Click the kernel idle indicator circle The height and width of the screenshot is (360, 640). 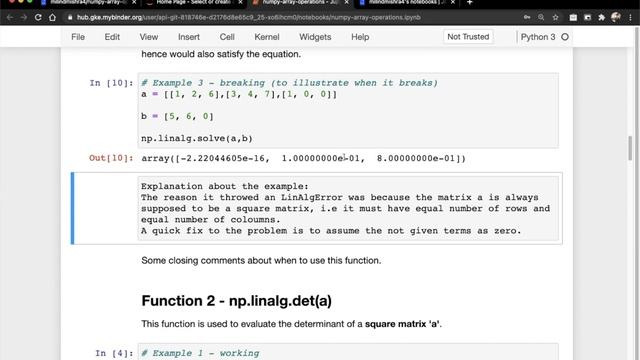point(565,37)
